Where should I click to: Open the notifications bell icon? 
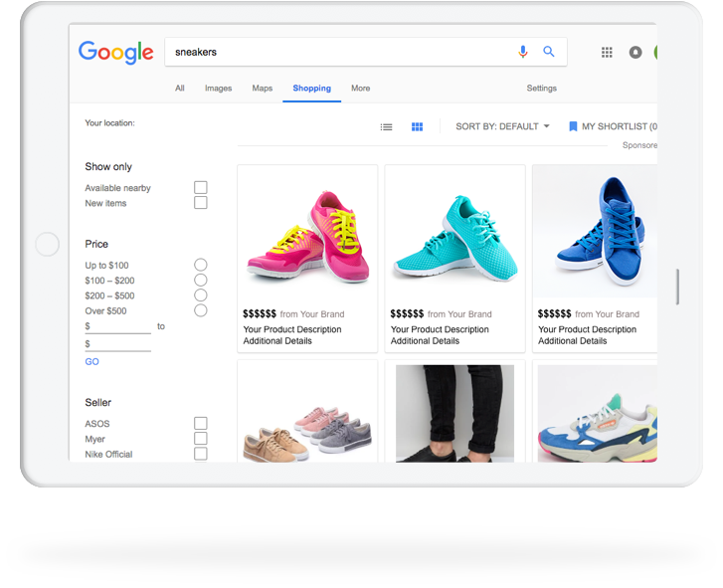(635, 53)
